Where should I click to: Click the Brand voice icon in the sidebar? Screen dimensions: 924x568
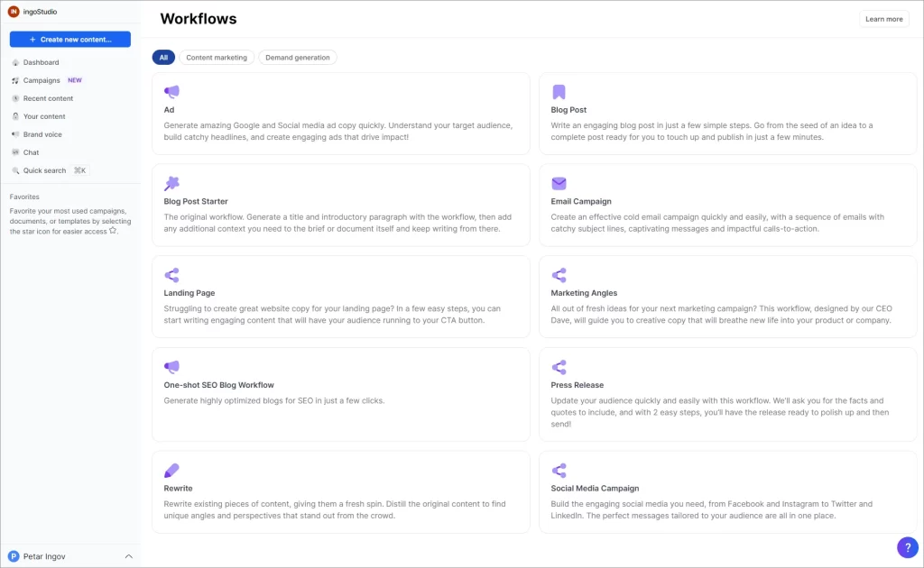[15, 134]
